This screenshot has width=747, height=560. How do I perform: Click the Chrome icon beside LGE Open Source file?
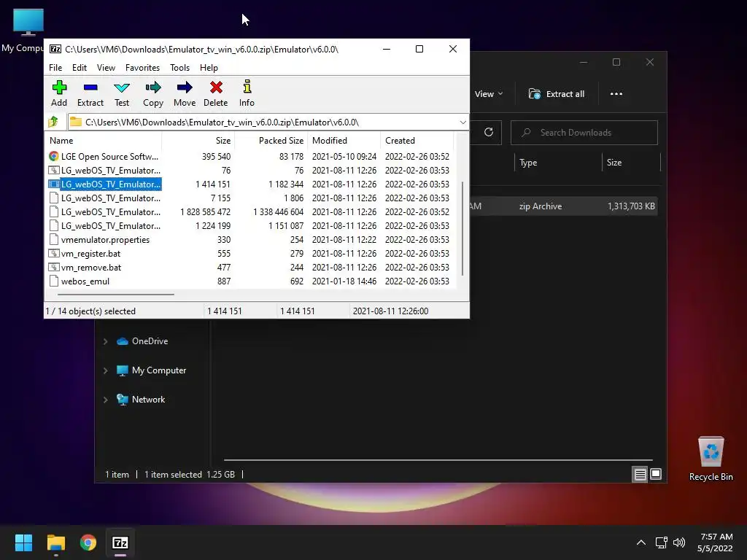54,156
